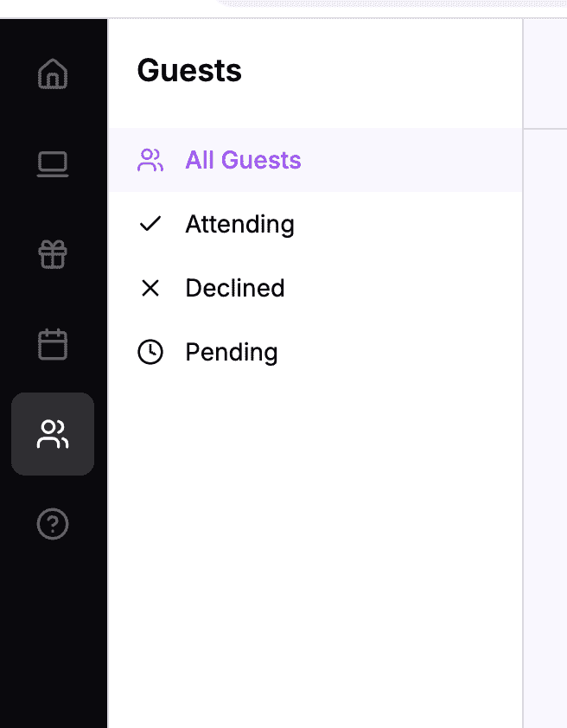Click the X icon beside Declined
567x728 pixels.
click(x=150, y=287)
